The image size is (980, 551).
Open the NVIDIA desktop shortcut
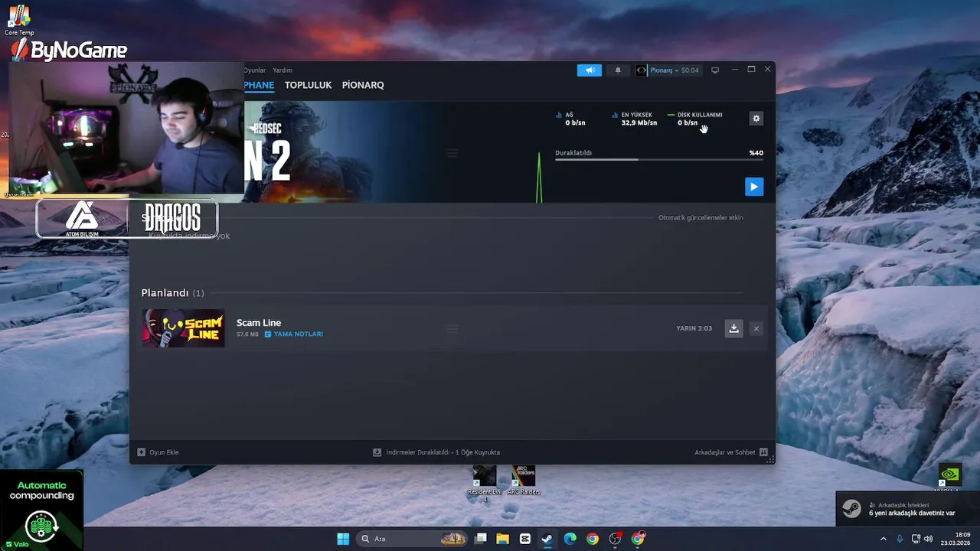tap(949, 478)
